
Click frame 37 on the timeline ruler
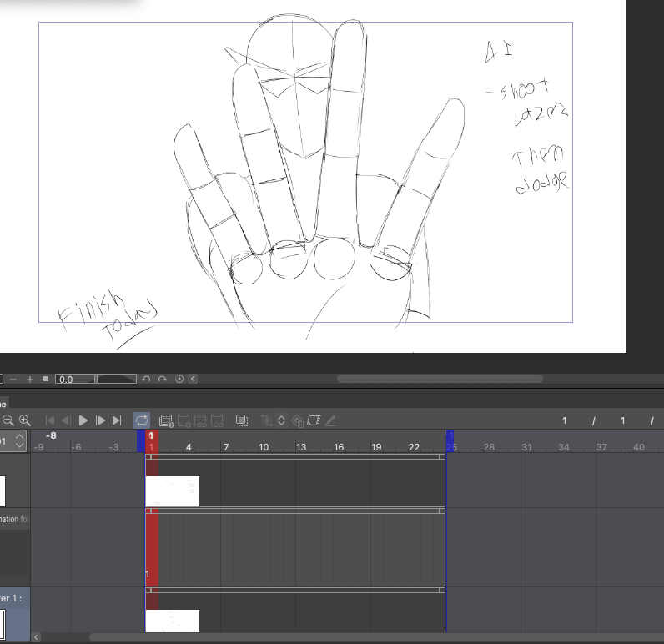click(x=601, y=447)
